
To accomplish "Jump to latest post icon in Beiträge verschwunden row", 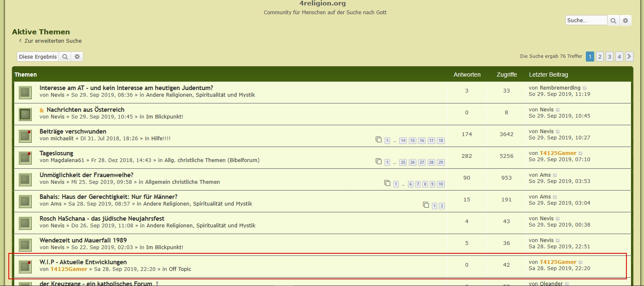I will pos(558,132).
